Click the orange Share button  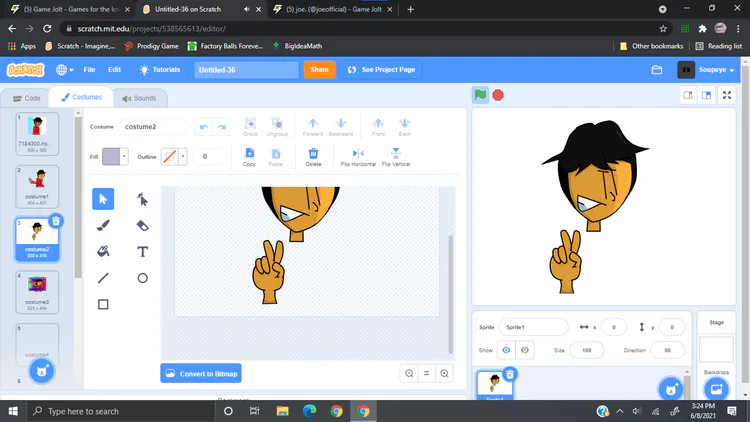(x=319, y=70)
